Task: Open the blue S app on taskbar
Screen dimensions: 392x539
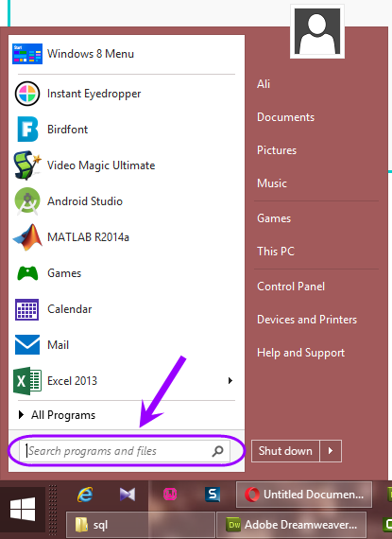Action: coord(213,495)
